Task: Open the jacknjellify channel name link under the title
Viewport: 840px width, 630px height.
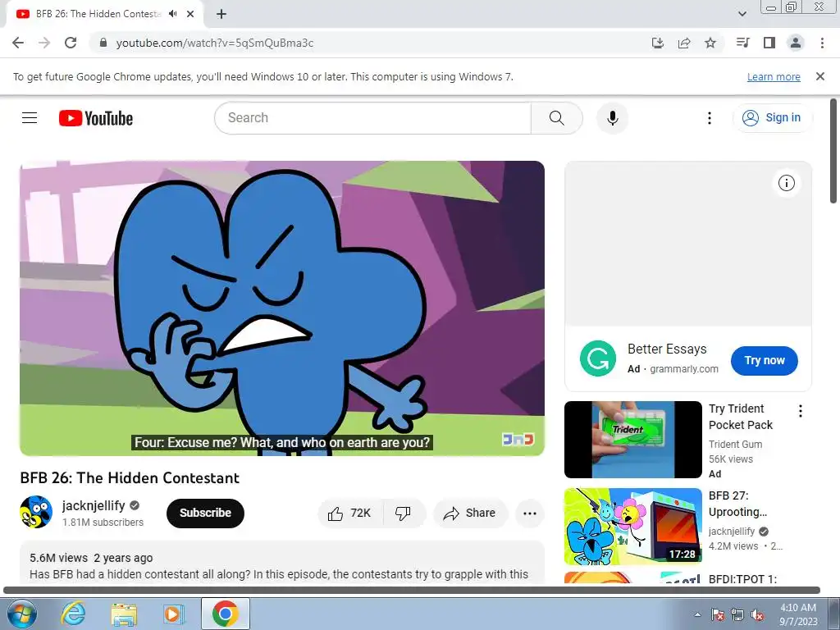Action: (94, 505)
